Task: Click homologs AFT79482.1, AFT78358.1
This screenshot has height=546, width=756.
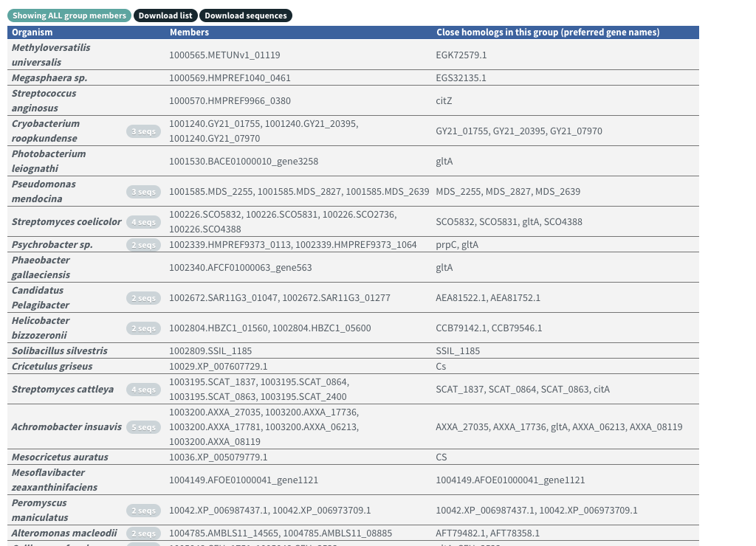Action: pos(487,533)
